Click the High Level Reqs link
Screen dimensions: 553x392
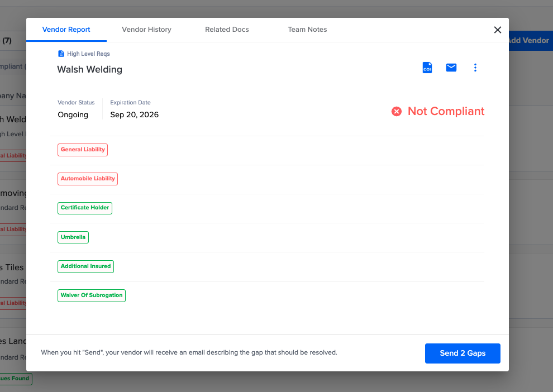88,54
